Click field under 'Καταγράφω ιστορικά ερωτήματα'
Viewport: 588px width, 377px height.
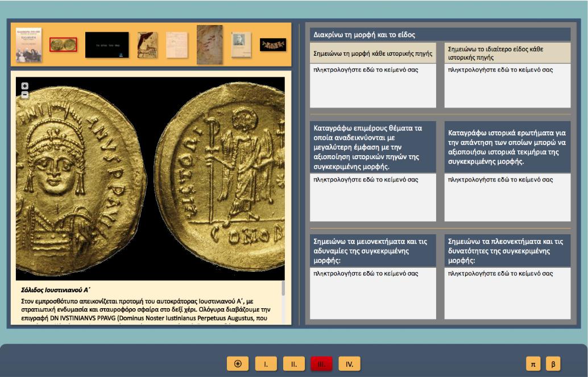coord(507,197)
